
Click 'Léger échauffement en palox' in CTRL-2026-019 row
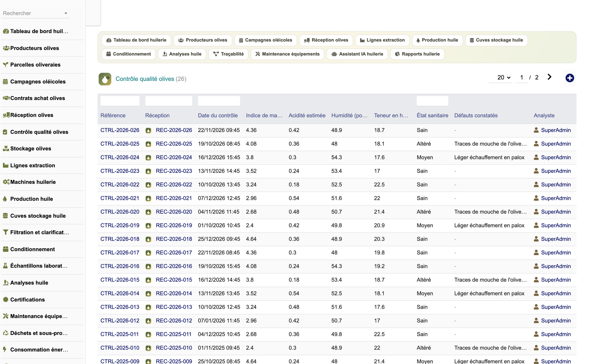click(489, 226)
